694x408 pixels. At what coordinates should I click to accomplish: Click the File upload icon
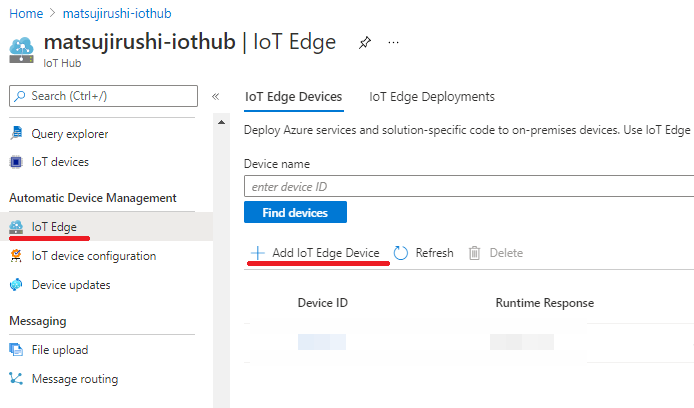16,350
